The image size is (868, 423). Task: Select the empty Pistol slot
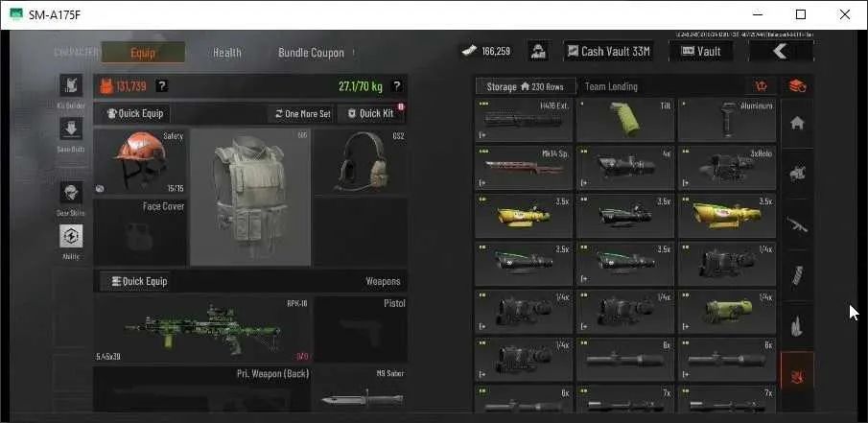[x=361, y=329]
